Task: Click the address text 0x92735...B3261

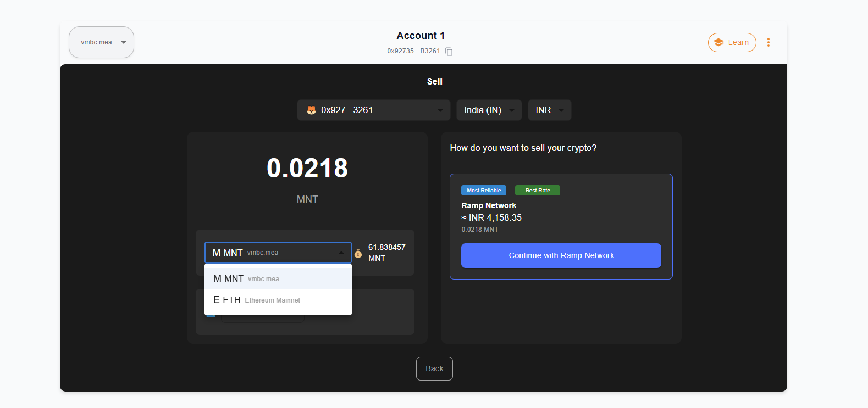Action: pos(413,51)
